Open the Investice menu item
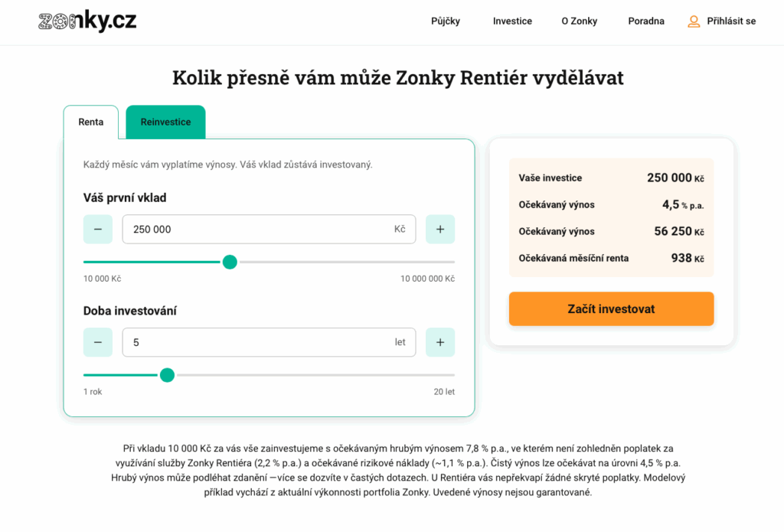 coord(512,21)
